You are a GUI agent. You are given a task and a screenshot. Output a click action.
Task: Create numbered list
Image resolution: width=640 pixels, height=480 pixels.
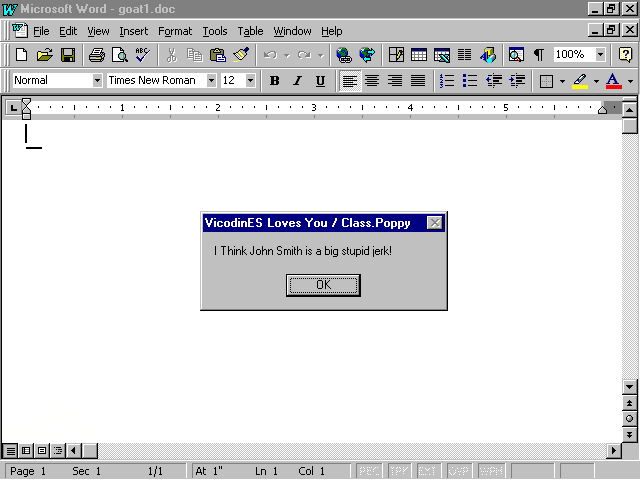tap(447, 80)
